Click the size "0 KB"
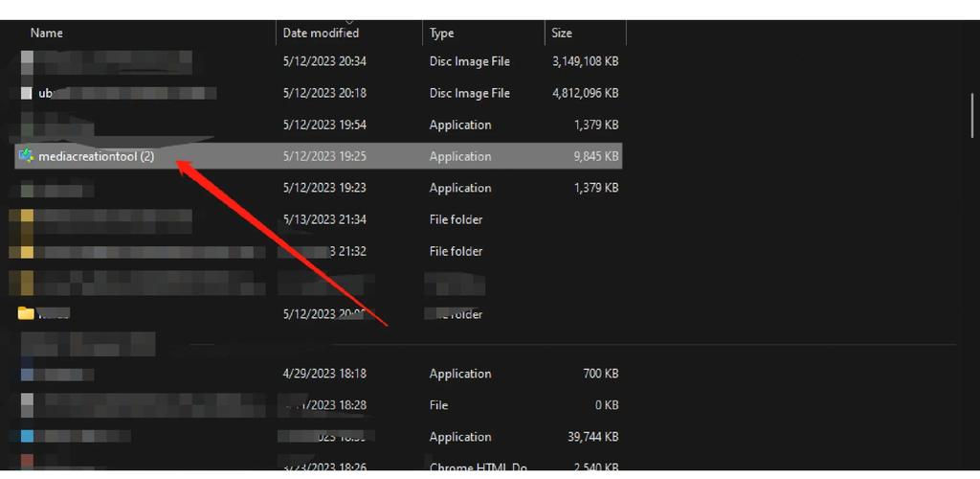980x479 pixels. click(606, 405)
